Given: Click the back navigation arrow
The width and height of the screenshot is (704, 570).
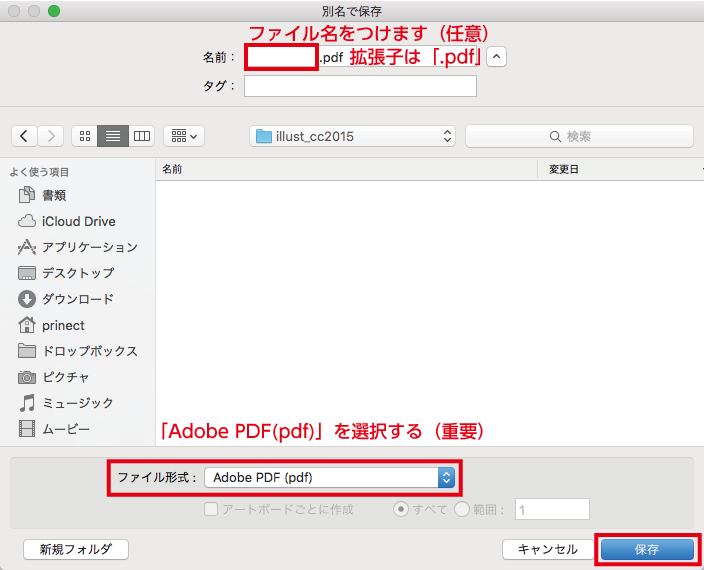Looking at the screenshot, I should point(25,136).
